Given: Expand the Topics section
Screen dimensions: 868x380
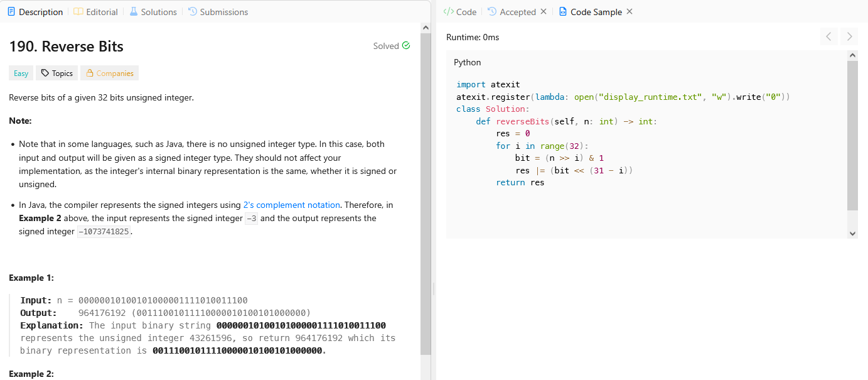Looking at the screenshot, I should [x=57, y=73].
